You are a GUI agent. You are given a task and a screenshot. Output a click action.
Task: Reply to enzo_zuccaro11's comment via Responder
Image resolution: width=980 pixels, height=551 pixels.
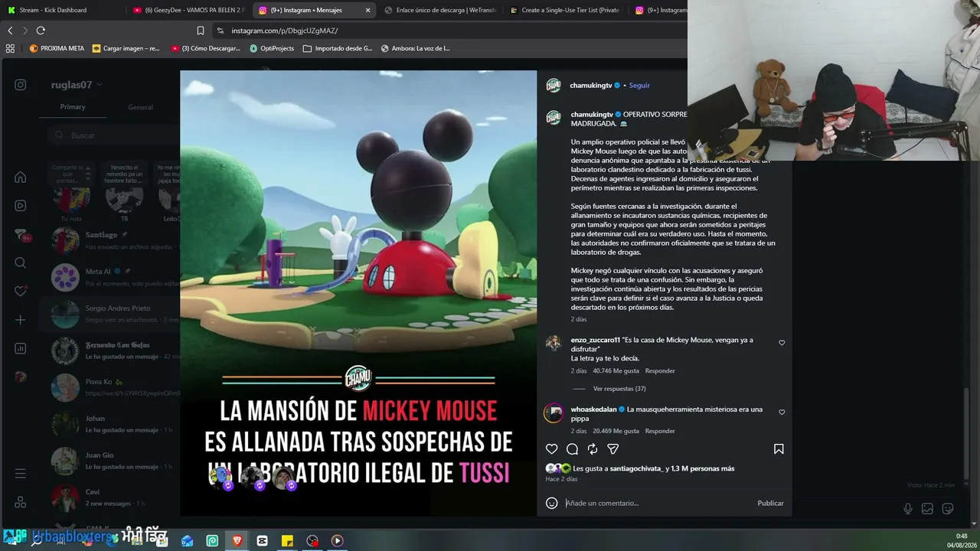pyautogui.click(x=660, y=370)
